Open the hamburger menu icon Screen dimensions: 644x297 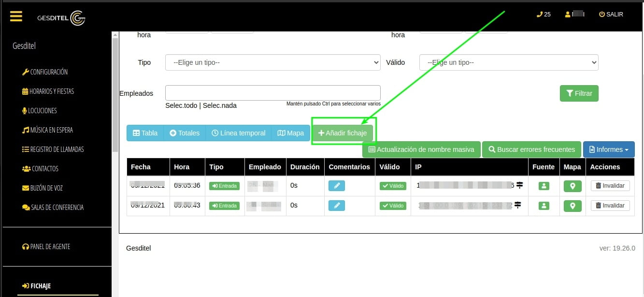click(x=16, y=16)
